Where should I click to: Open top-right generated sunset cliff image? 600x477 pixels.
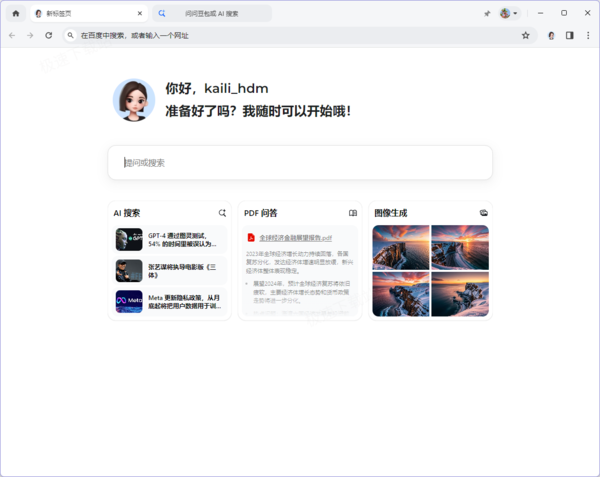[460, 247]
